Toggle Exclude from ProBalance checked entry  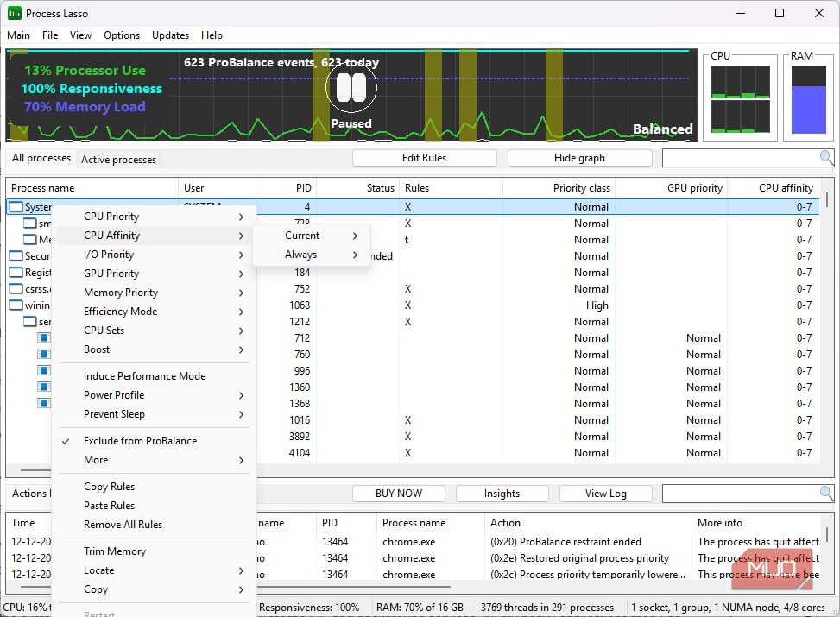pyautogui.click(x=154, y=441)
